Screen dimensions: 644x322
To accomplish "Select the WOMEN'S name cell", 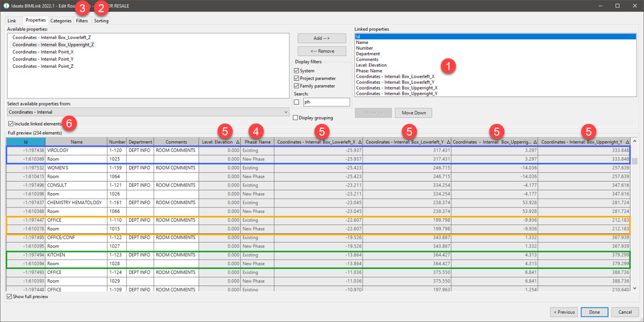I will 77,167.
